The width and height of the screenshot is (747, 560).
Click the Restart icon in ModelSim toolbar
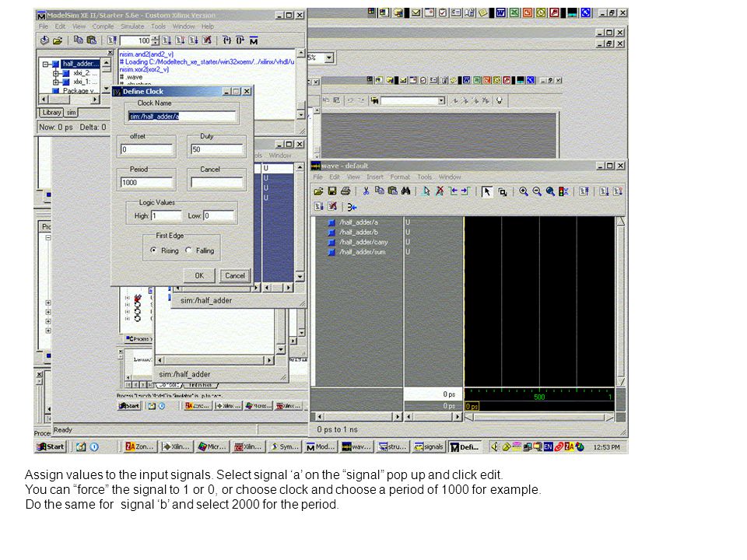[112, 40]
